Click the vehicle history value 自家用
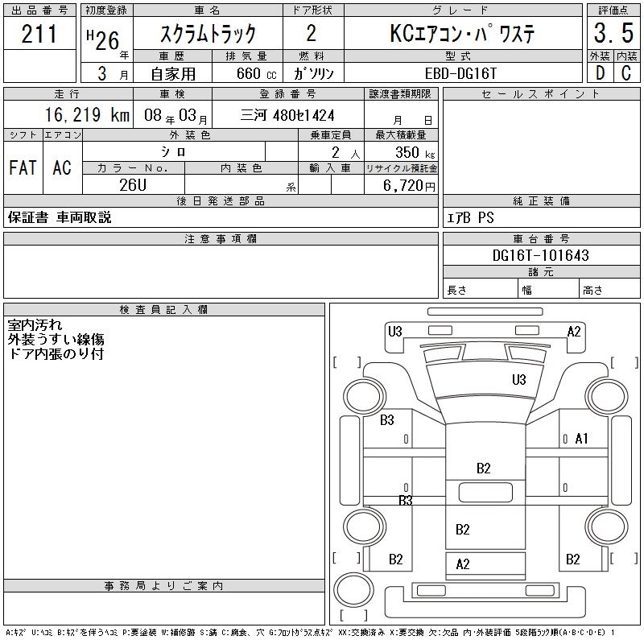This screenshot has width=644, height=644. [x=173, y=74]
